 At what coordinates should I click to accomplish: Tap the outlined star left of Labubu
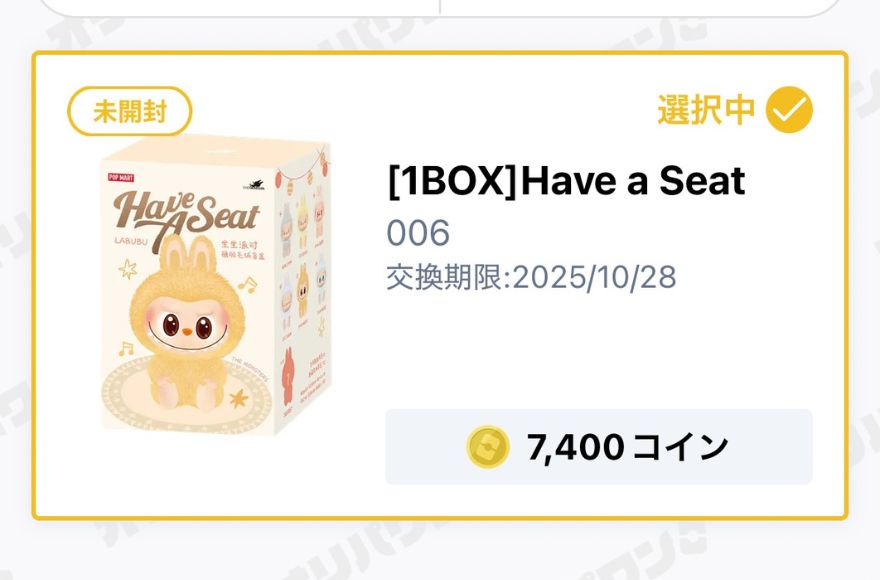coord(127,270)
